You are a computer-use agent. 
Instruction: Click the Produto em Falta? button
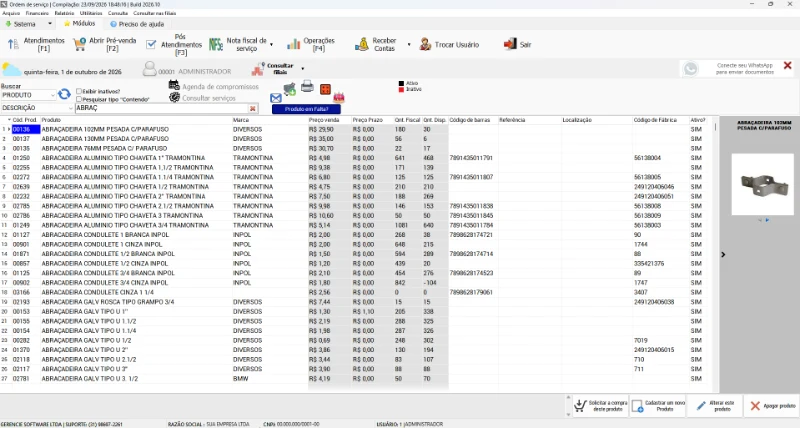(306, 109)
